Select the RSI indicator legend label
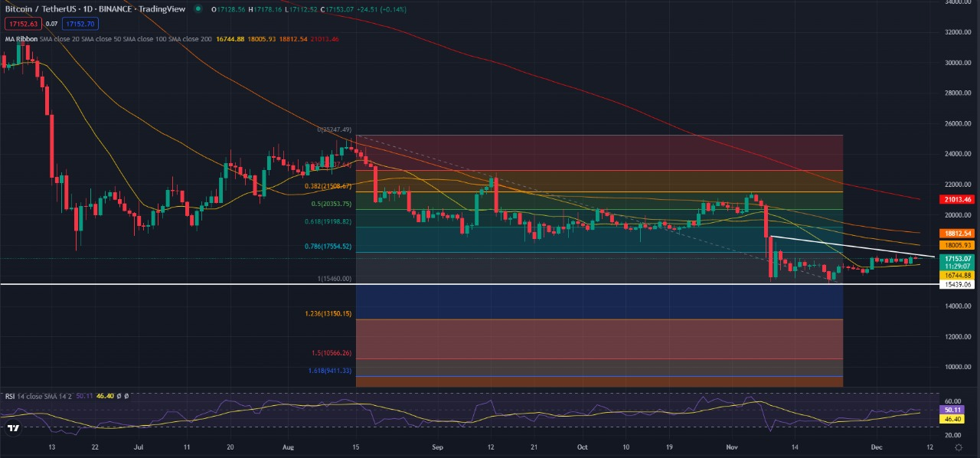 (x=10, y=396)
